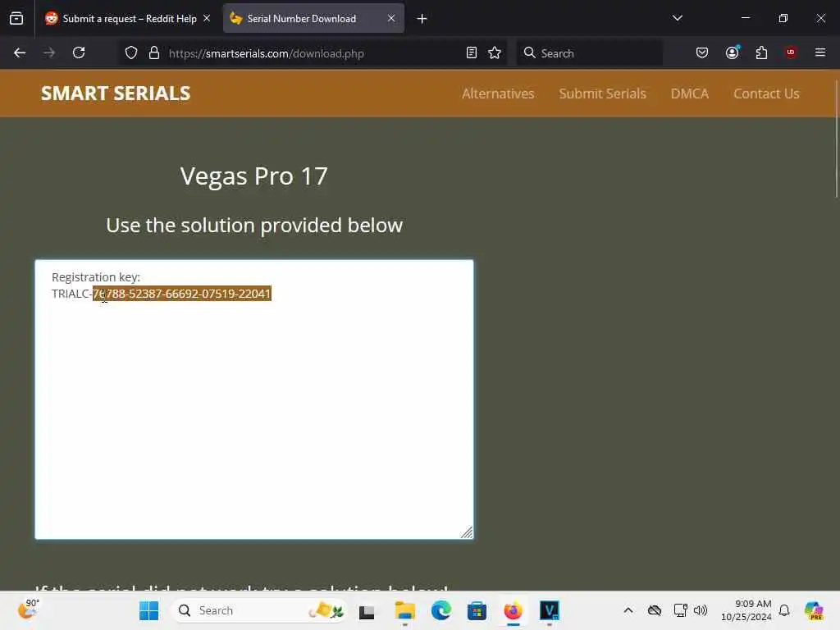Close the Serial Number Download tab

click(x=391, y=18)
